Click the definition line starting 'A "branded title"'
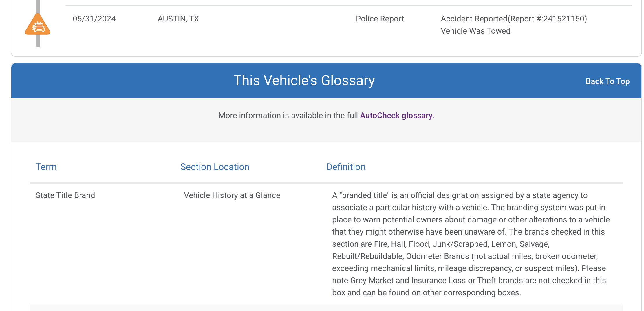Screen dimensions: 644x311 460,195
